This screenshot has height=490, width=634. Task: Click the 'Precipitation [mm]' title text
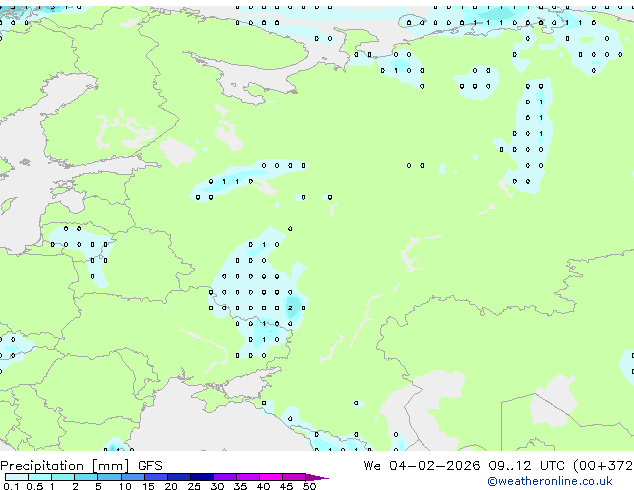[65, 466]
